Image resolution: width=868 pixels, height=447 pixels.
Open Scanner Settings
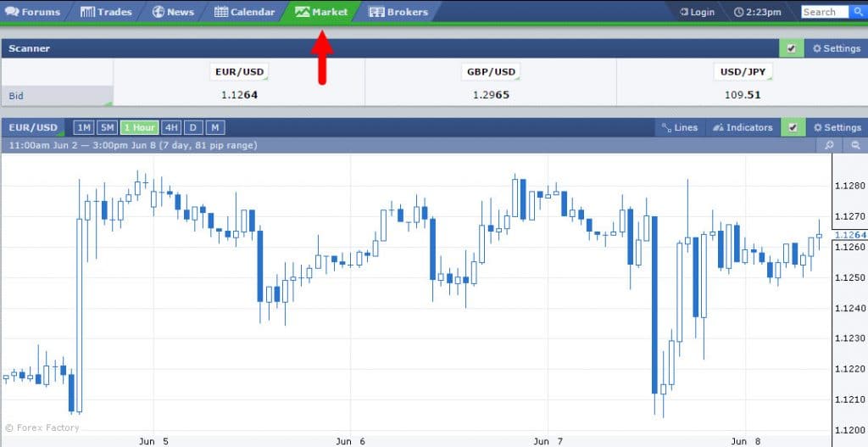coord(836,48)
